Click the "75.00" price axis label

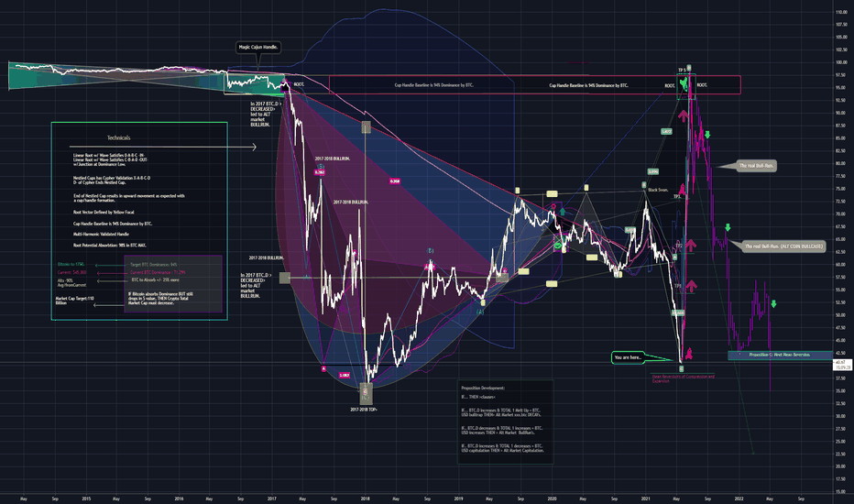click(x=841, y=189)
